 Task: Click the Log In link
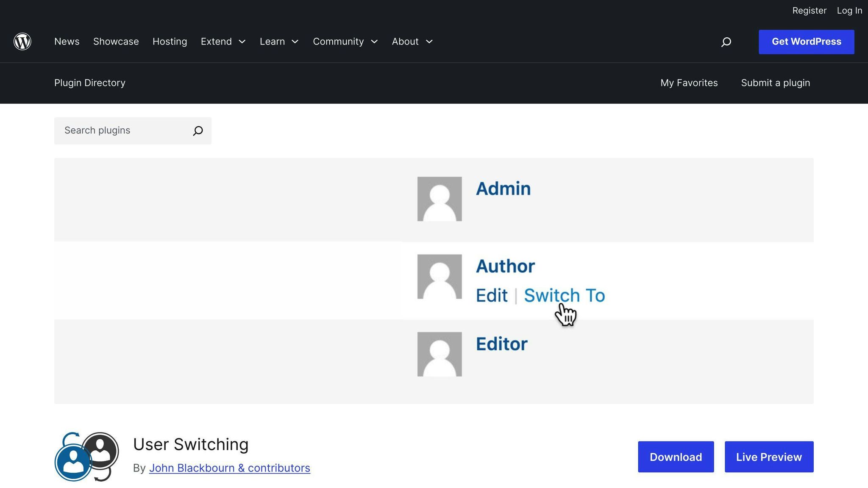[x=849, y=11]
